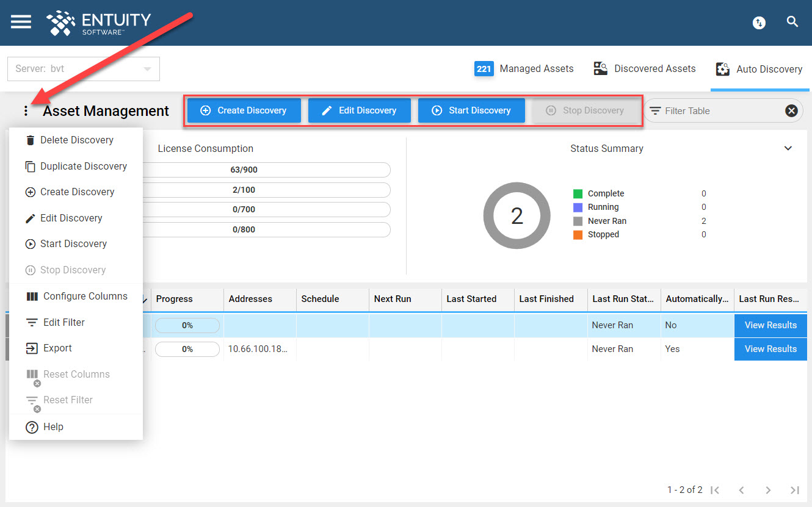Sort by the Last Started column header
This screenshot has height=507, width=812.
click(x=477, y=299)
